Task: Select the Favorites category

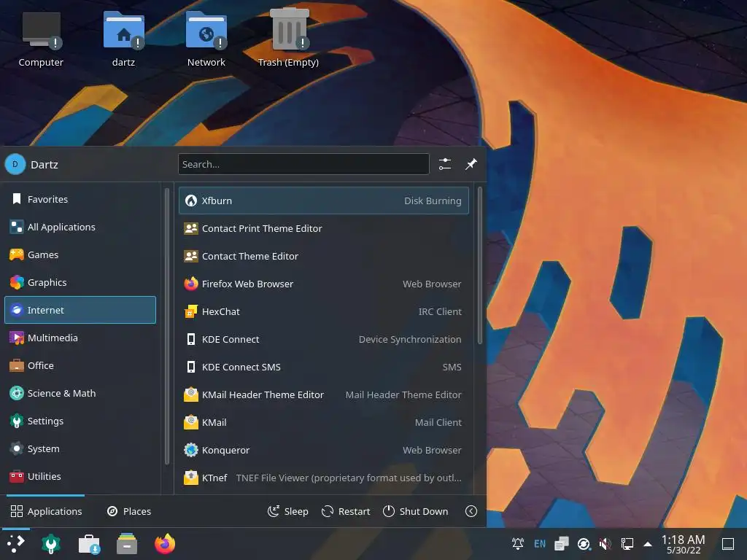Action: [80, 199]
